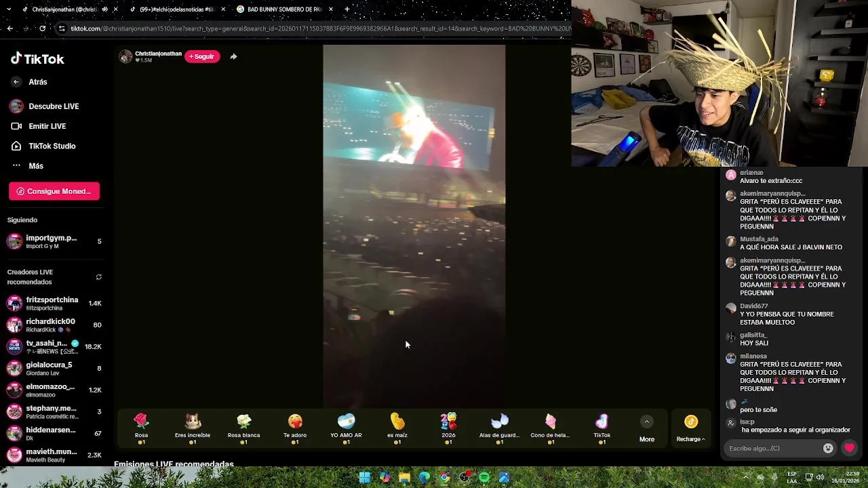868x488 pixels.
Task: Send the TikTok gift
Action: [x=602, y=428]
